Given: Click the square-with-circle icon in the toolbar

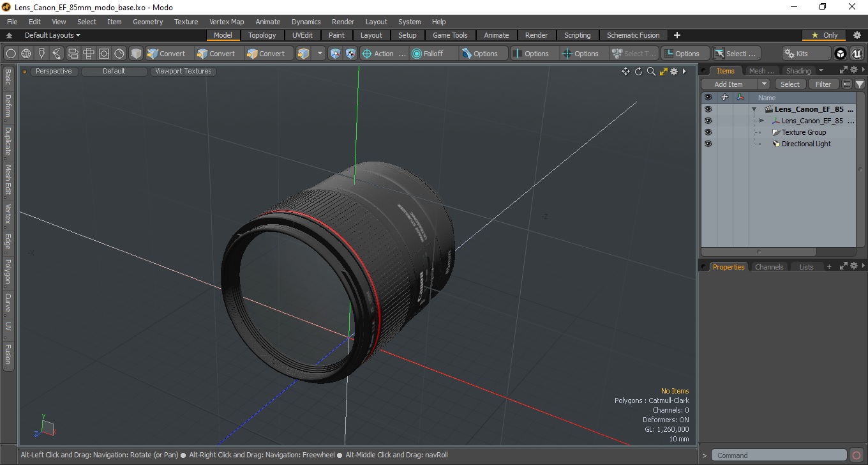Looking at the screenshot, I should coord(103,54).
